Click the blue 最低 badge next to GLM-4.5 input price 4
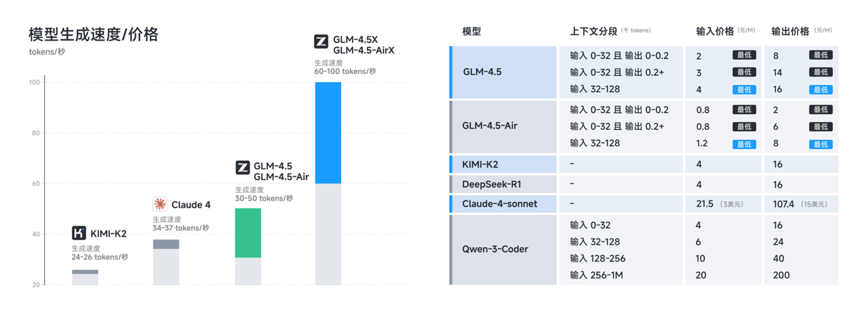Image resolution: width=868 pixels, height=313 pixels. click(744, 90)
